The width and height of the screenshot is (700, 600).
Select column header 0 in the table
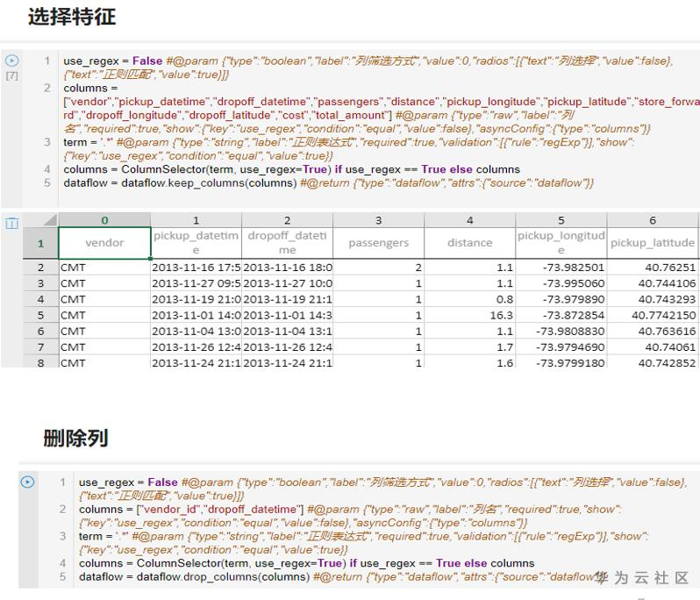105,220
